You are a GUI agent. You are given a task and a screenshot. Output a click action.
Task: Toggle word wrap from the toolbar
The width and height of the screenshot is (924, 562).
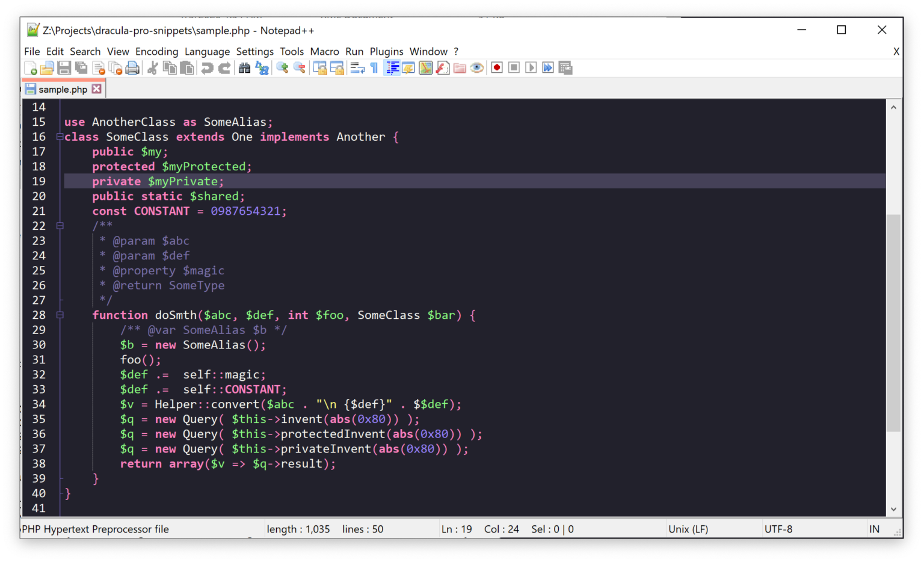point(357,67)
